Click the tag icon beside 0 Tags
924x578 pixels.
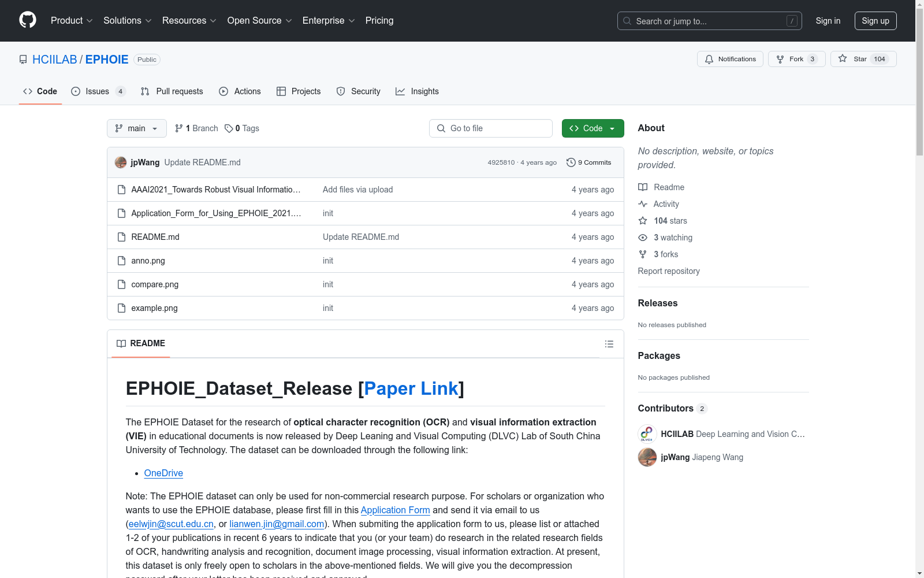coord(229,128)
